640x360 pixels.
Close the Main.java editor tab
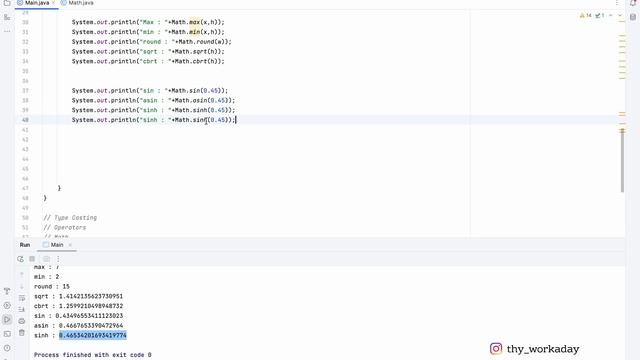point(53,3)
